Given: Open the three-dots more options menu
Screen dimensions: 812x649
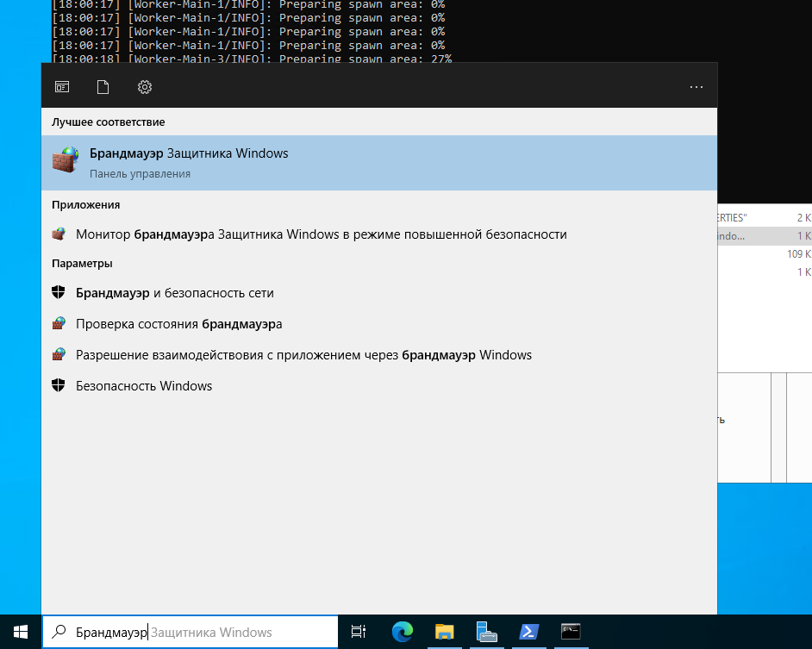Looking at the screenshot, I should click(696, 87).
